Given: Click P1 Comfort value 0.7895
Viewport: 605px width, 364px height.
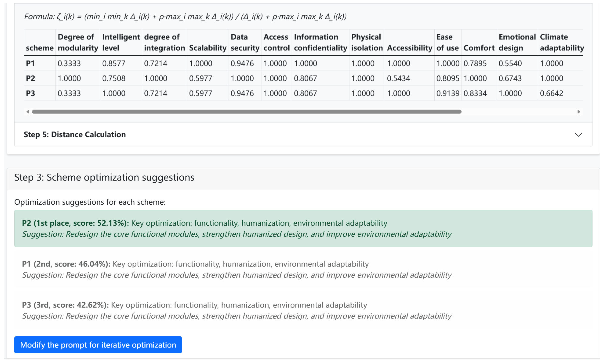Looking at the screenshot, I should tap(475, 63).
